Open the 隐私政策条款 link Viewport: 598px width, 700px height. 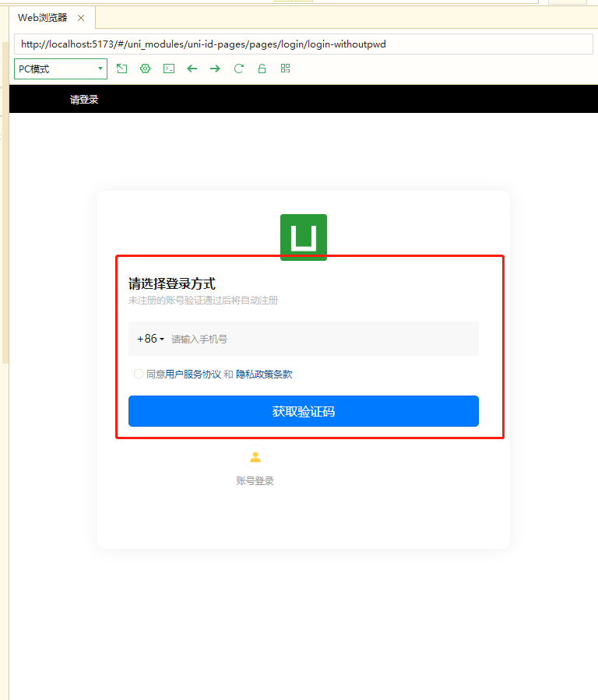pos(264,374)
